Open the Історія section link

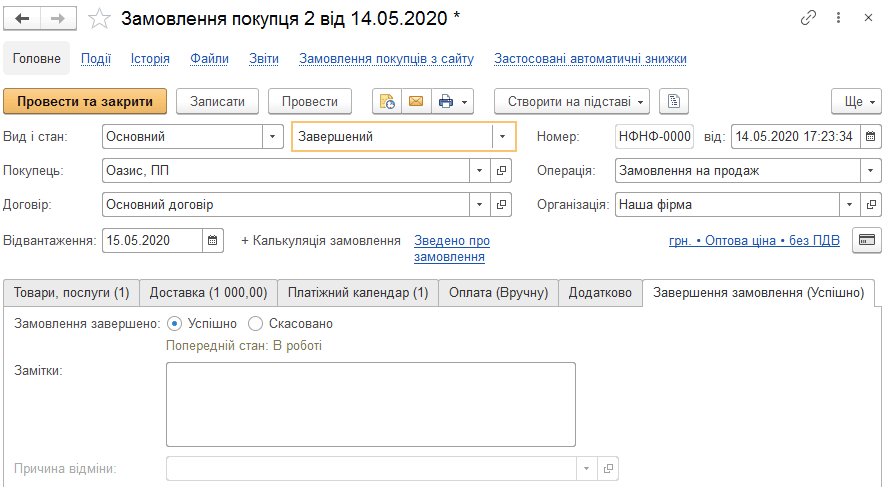[x=150, y=59]
